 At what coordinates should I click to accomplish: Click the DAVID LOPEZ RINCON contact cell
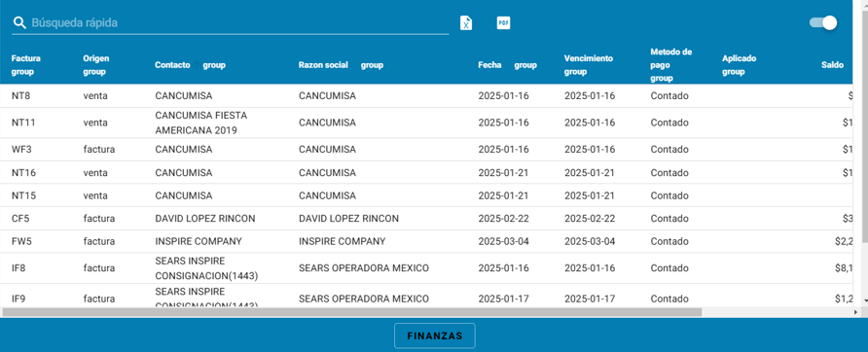204,219
